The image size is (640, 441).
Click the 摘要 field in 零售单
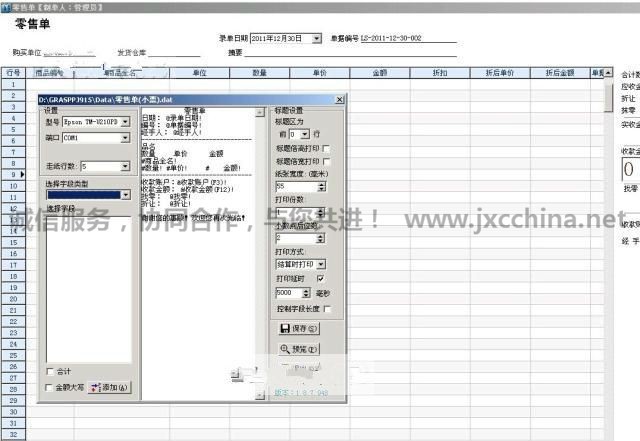click(350, 53)
